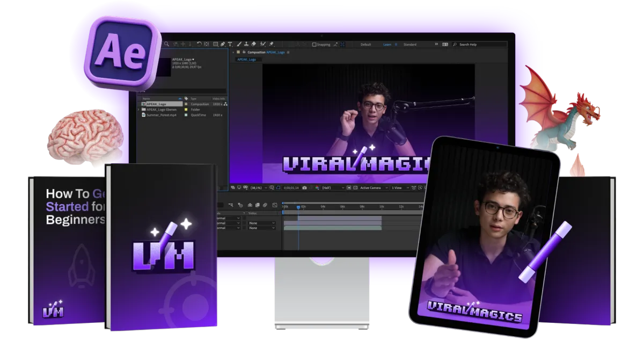Select the Clone Stamp tool
The width and height of the screenshot is (644, 362).
[x=246, y=44]
